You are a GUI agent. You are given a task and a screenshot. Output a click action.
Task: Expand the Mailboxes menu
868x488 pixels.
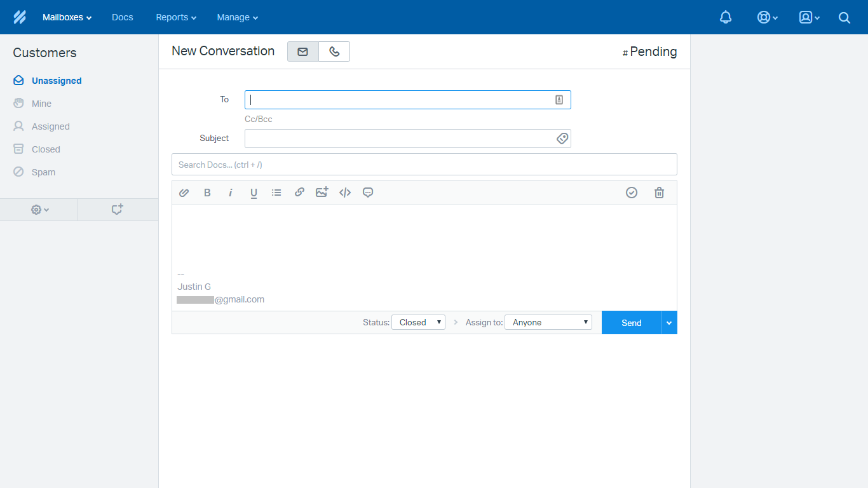point(67,17)
